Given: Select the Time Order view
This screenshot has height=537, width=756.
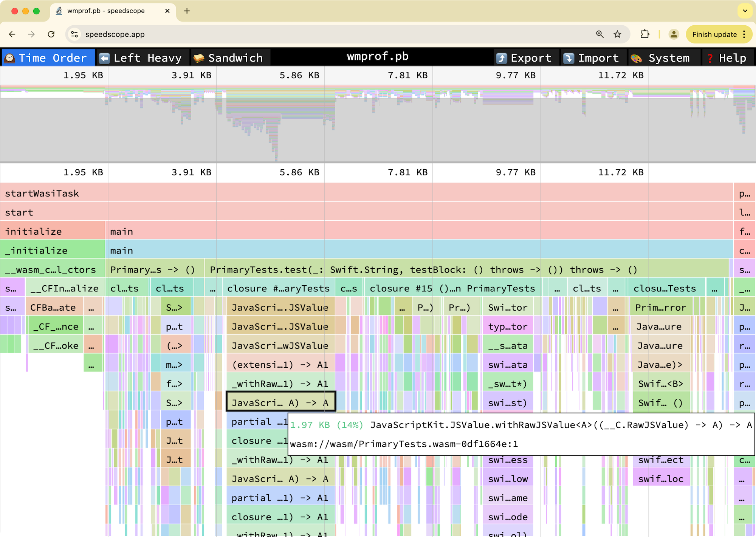Looking at the screenshot, I should pos(48,58).
